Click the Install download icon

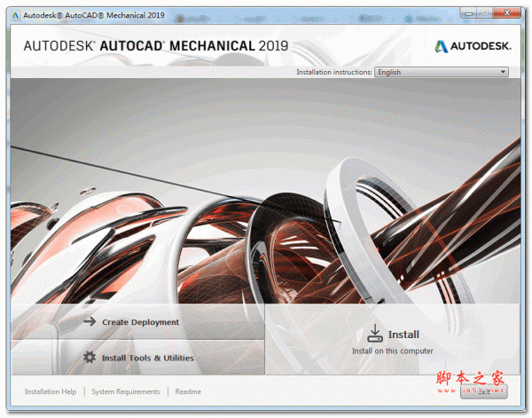375,333
